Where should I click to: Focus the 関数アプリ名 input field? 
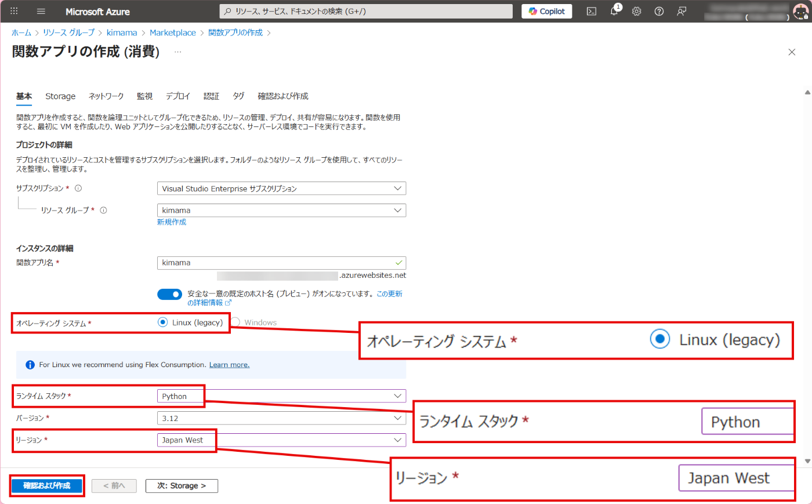[x=281, y=263]
